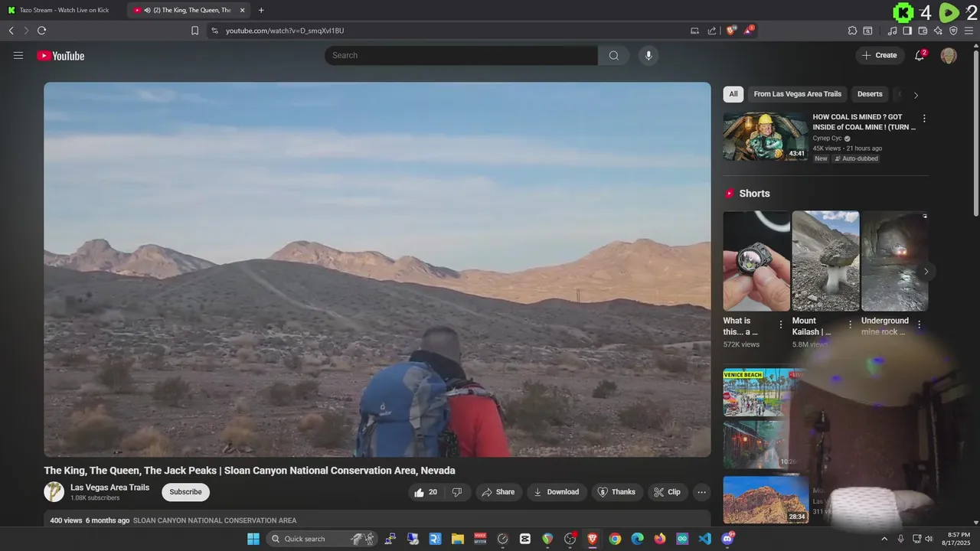The width and height of the screenshot is (980, 551).
Task: Open options for 'What is this' short
Action: tap(781, 324)
